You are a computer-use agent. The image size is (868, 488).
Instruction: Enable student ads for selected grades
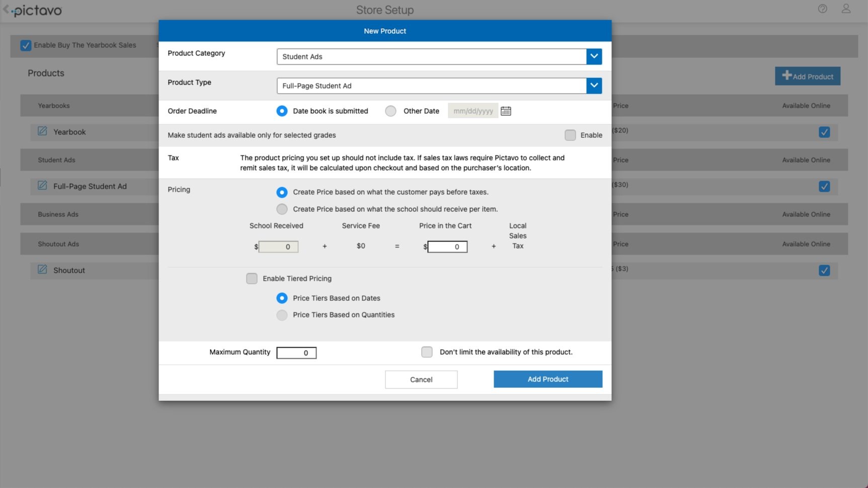[570, 135]
